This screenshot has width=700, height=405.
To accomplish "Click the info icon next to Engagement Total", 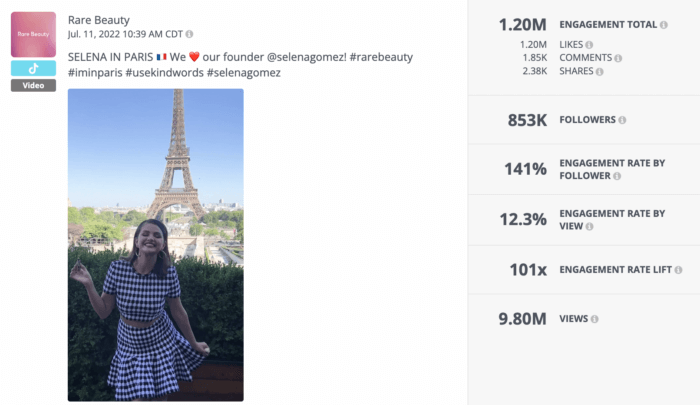I will pyautogui.click(x=664, y=24).
